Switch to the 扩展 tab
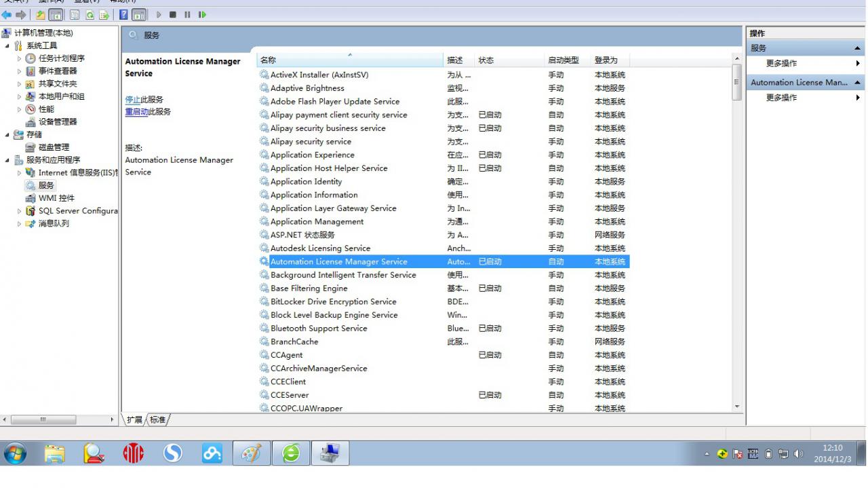This screenshot has width=868, height=488. [134, 420]
